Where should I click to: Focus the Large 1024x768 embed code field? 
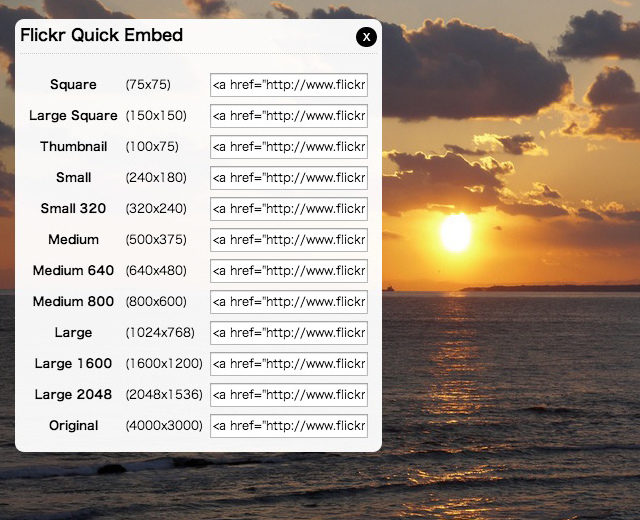[x=289, y=333]
